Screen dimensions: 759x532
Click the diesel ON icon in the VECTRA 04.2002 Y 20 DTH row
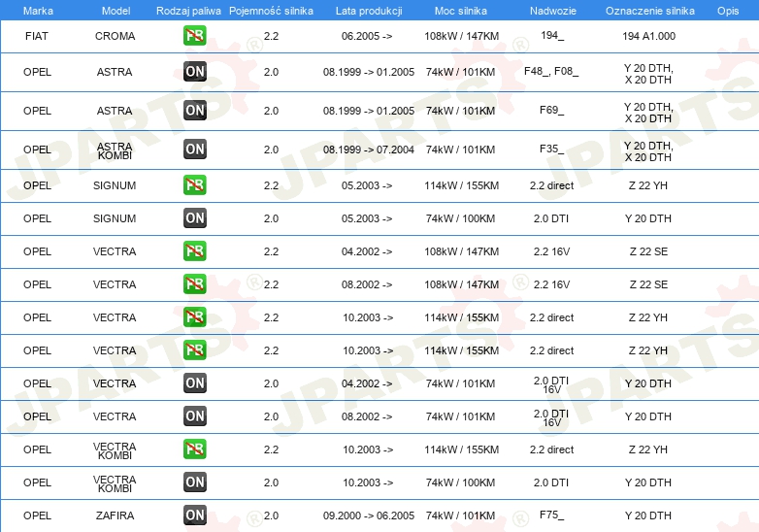(194, 383)
